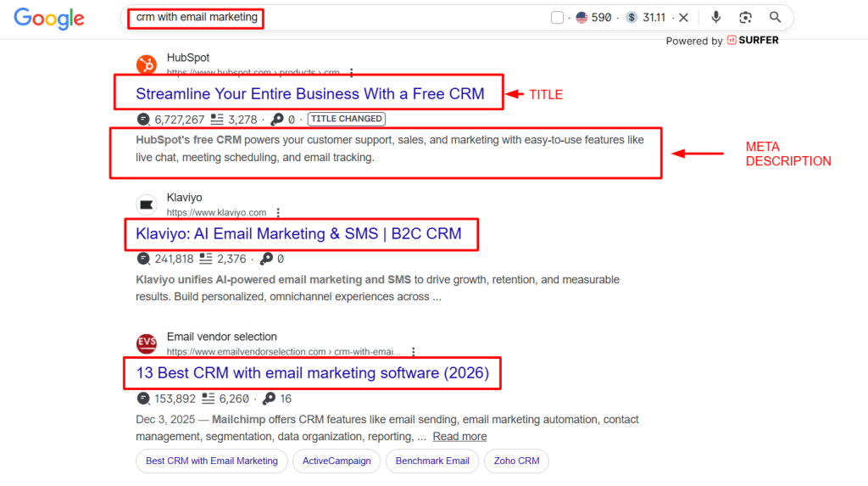Click the 590 search volume value
The width and height of the screenshot is (868, 486).
point(601,18)
